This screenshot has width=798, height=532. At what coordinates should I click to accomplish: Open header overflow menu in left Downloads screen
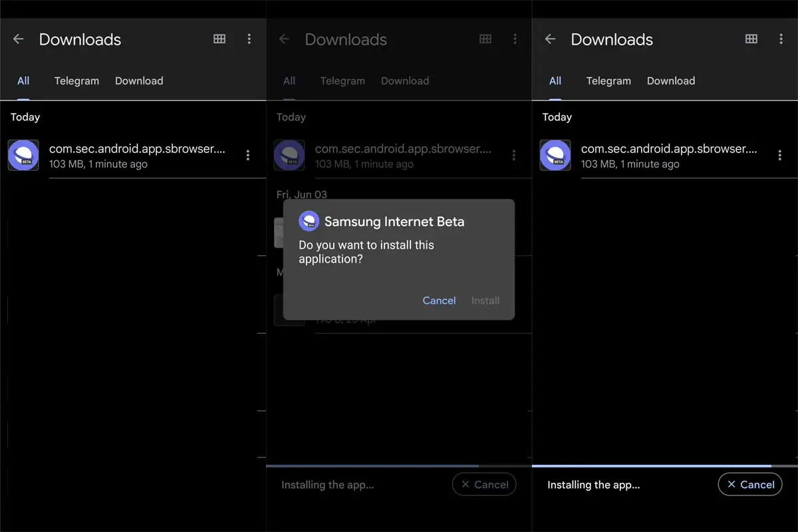[249, 39]
